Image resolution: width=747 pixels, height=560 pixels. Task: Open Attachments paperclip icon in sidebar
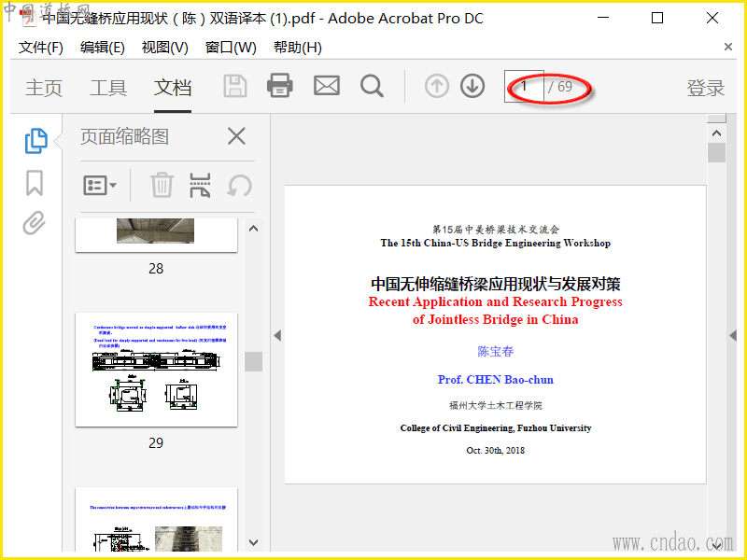click(x=35, y=223)
